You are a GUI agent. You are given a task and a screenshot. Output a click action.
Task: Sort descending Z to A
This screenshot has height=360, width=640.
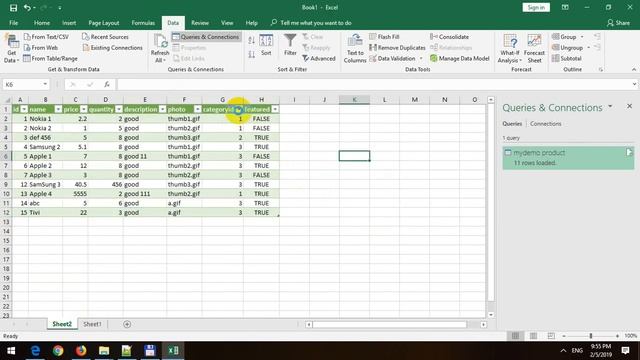[251, 54]
